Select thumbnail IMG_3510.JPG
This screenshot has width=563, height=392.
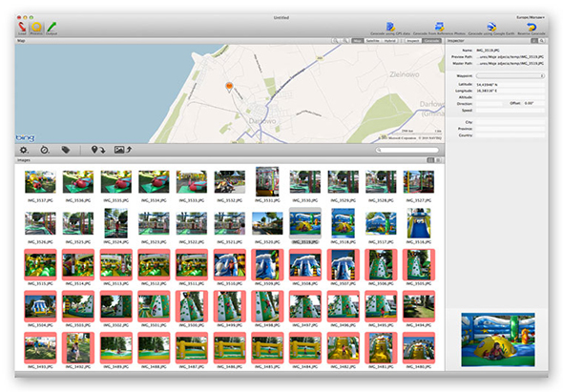point(229,265)
